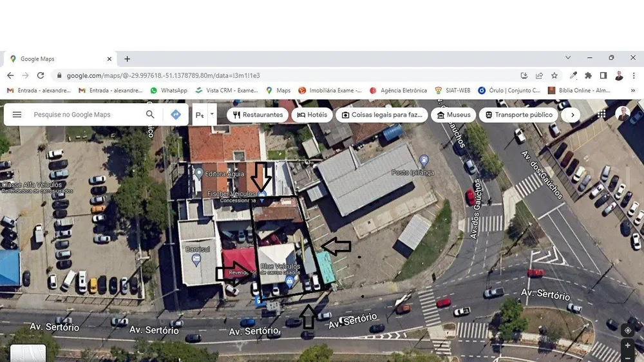The width and height of the screenshot is (644, 362).
Task: Filter map by Hotéis
Action: pyautogui.click(x=312, y=115)
